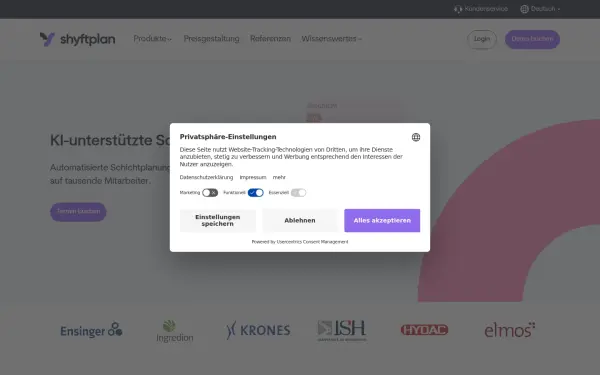Open the Impressum link
This screenshot has width=600, height=375.
pyautogui.click(x=253, y=177)
